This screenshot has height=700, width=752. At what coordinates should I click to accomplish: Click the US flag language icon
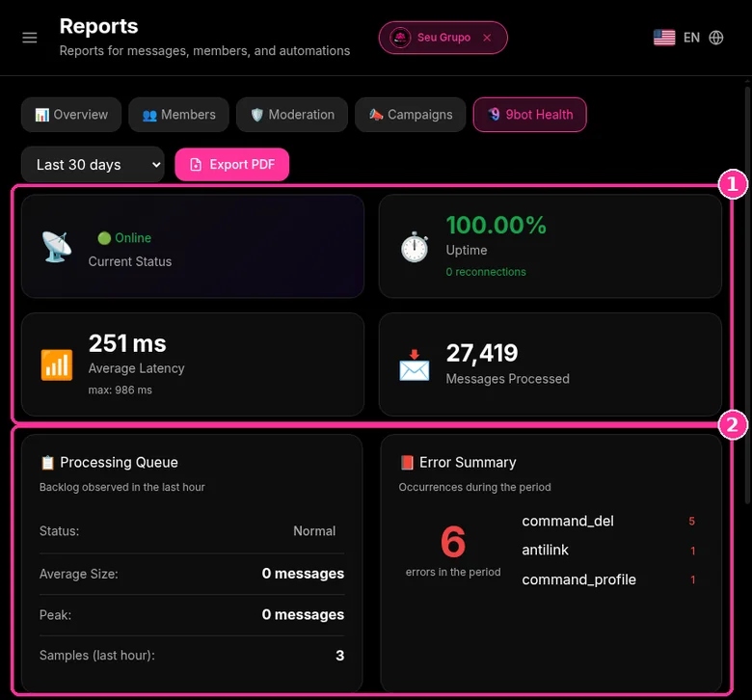point(664,38)
